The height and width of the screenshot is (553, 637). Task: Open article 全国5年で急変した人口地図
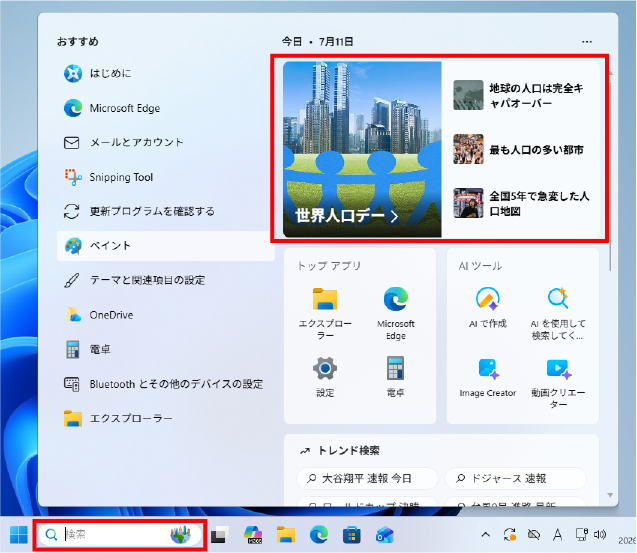coord(520,204)
